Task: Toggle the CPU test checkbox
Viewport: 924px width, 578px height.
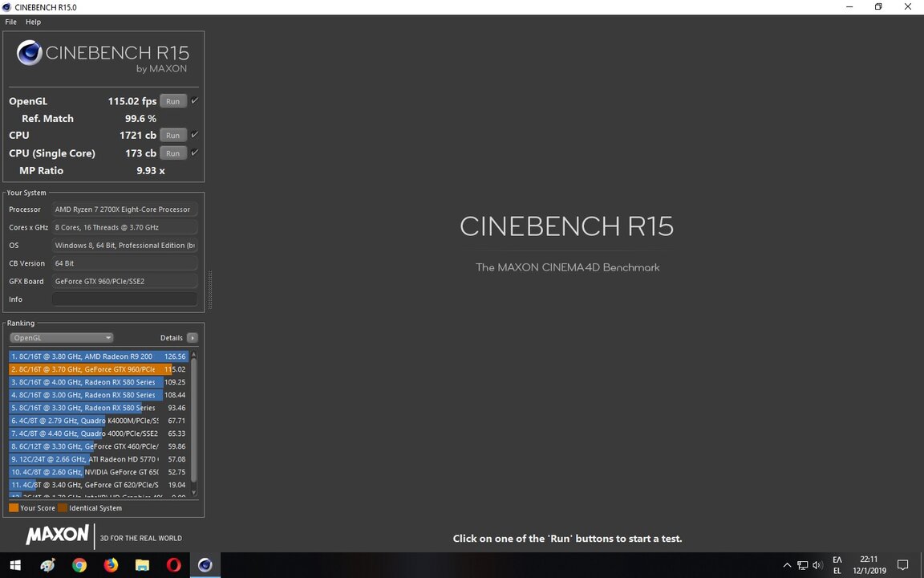Action: tap(194, 135)
